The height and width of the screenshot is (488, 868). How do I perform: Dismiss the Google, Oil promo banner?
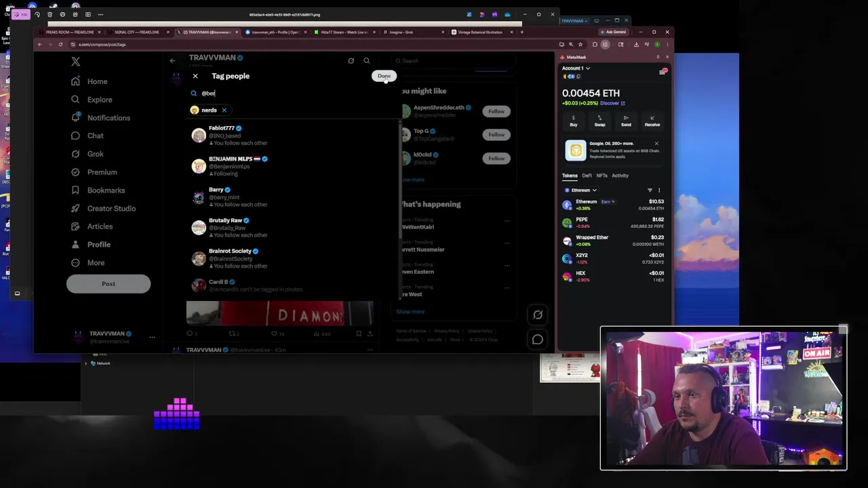pos(656,144)
